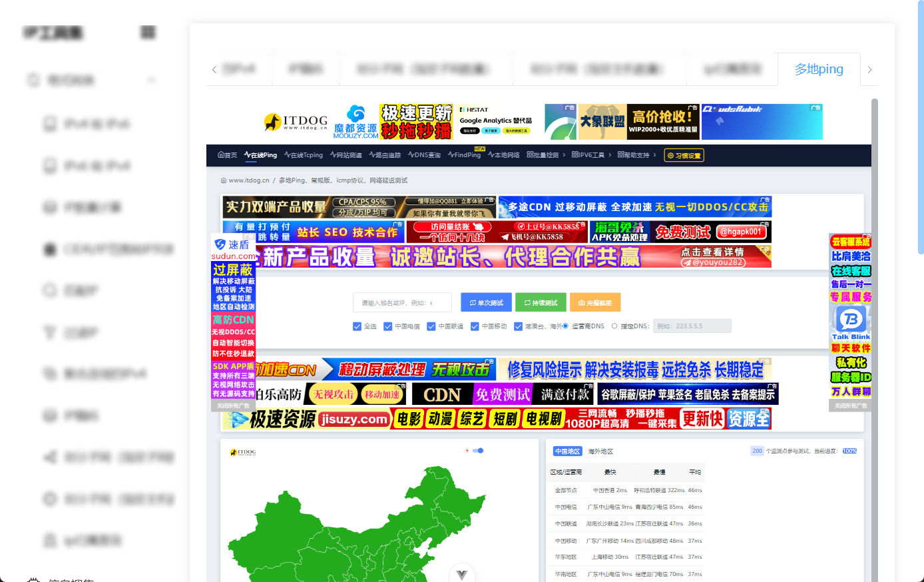Click the domain or IP input field

tap(401, 302)
